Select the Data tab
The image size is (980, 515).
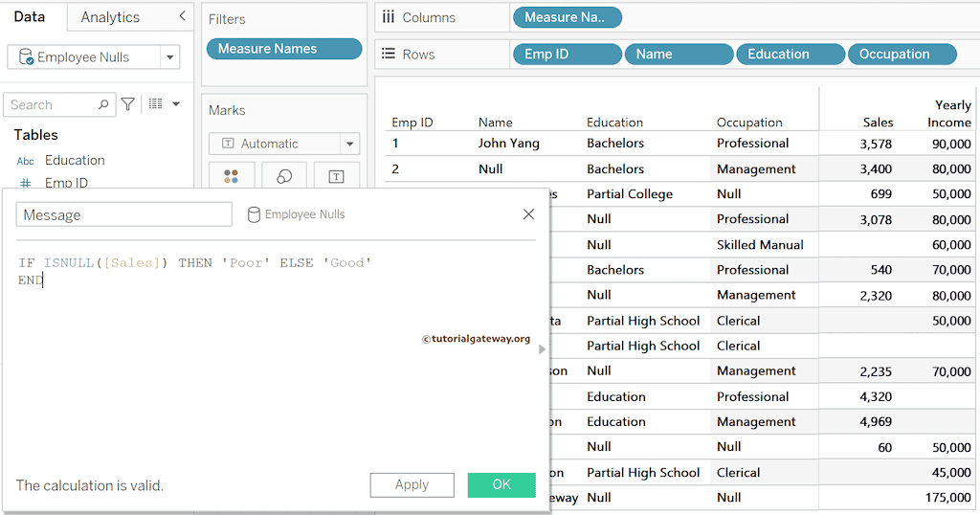pos(30,17)
